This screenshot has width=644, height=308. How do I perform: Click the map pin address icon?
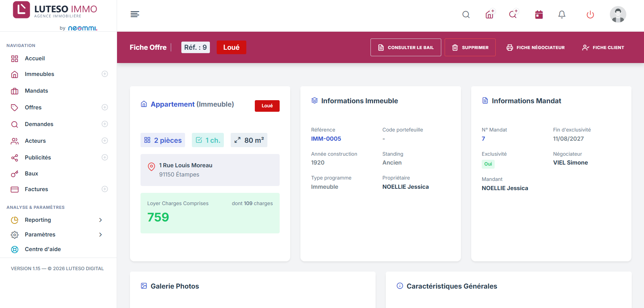click(x=151, y=167)
